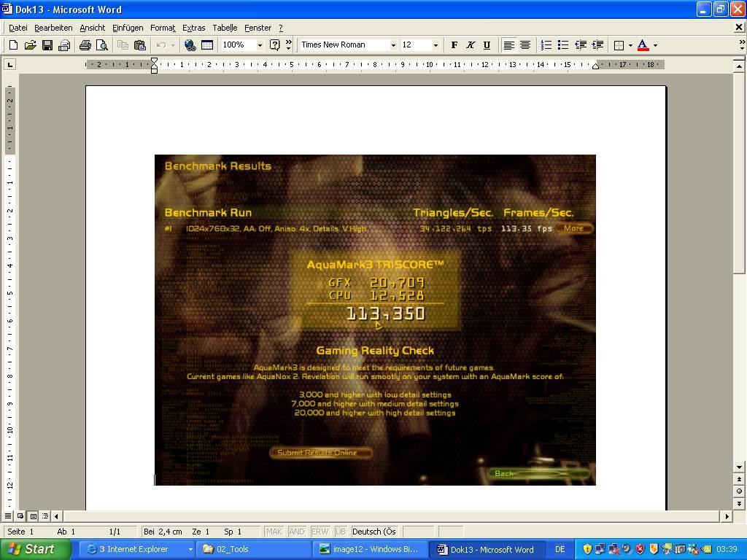Apply bulleted list formatting
This screenshot has height=560, width=747.
click(x=563, y=45)
